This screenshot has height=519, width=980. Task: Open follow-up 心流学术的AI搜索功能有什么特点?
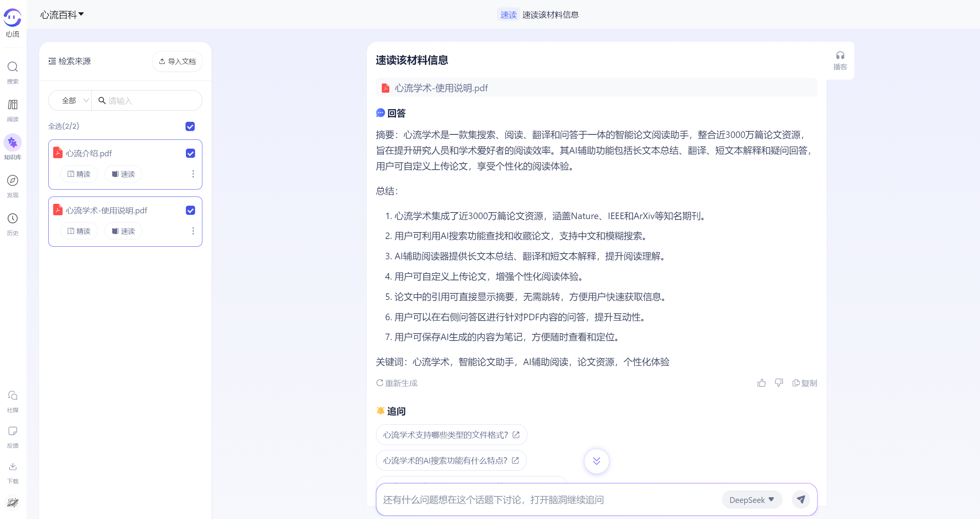[451, 460]
